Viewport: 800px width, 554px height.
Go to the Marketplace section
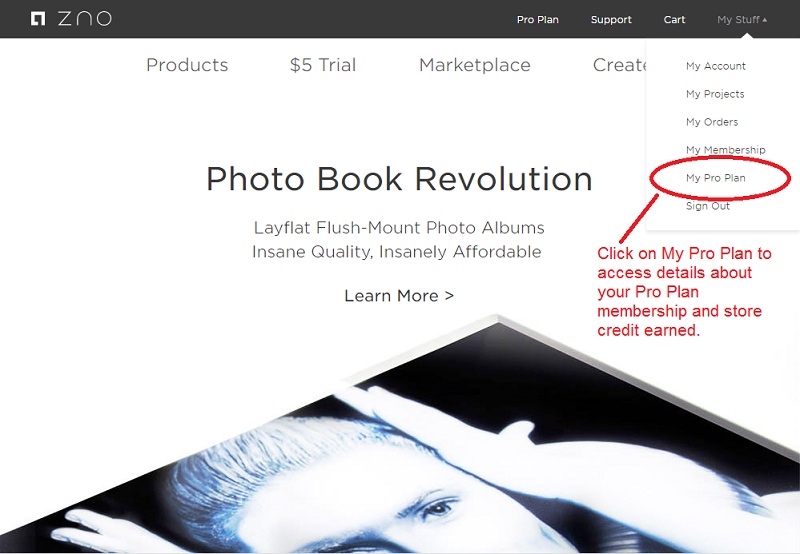point(474,65)
